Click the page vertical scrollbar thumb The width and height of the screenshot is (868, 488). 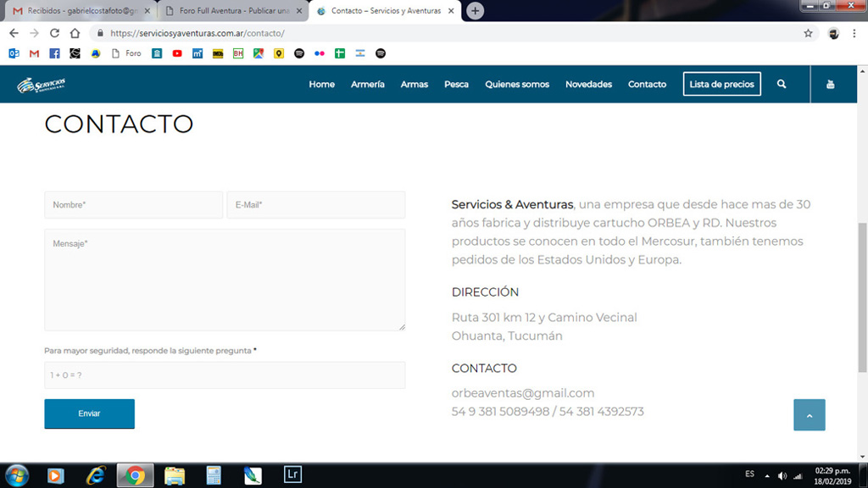[x=862, y=297]
